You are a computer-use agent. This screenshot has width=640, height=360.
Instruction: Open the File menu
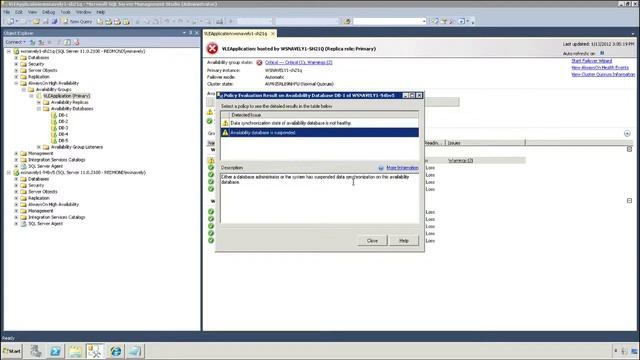coord(7,12)
